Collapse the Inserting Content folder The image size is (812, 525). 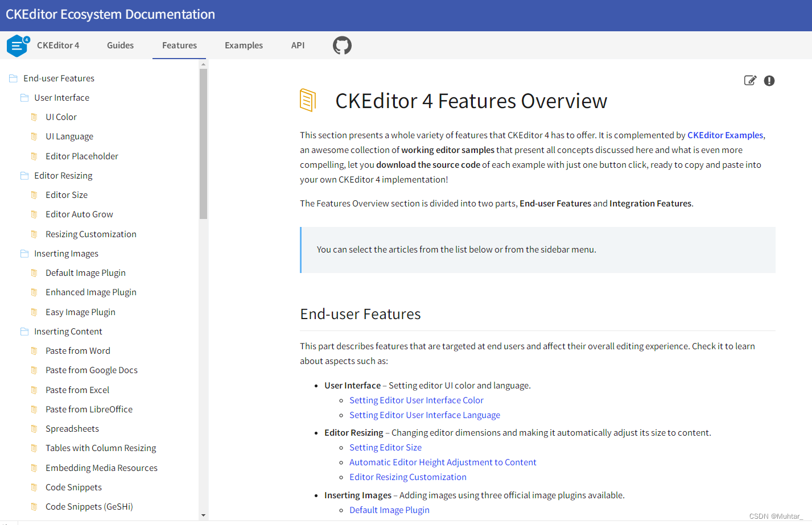click(x=24, y=332)
